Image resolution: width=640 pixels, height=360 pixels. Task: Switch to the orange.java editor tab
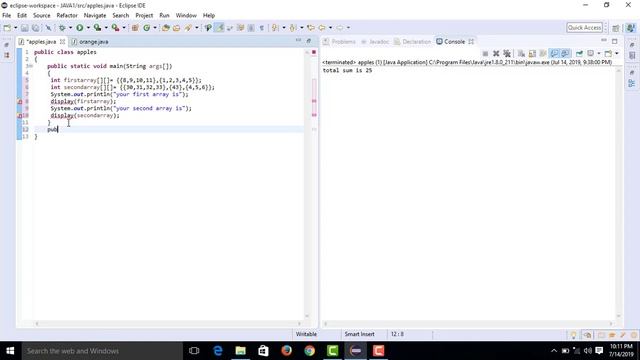coord(90,42)
